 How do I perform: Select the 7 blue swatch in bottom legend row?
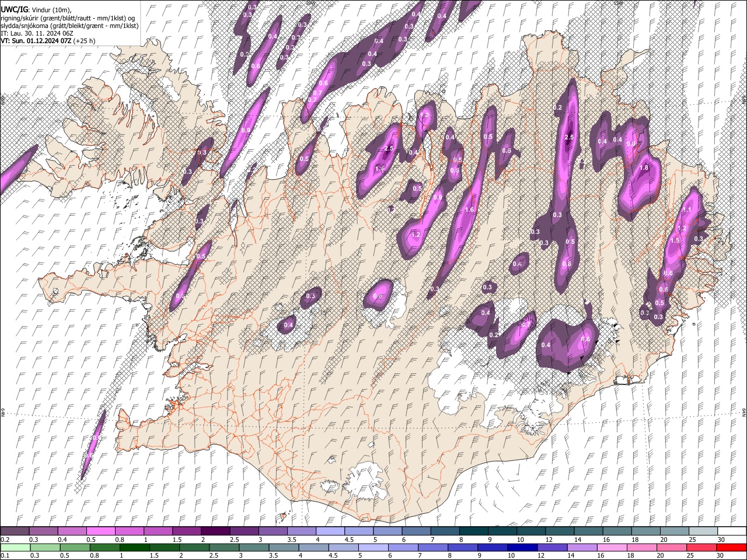tap(432, 548)
